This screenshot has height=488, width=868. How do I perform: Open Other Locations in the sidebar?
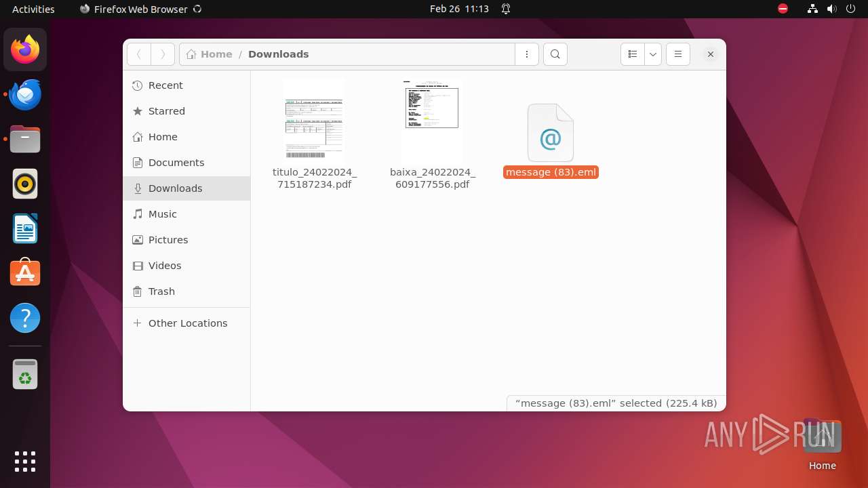[x=186, y=323]
